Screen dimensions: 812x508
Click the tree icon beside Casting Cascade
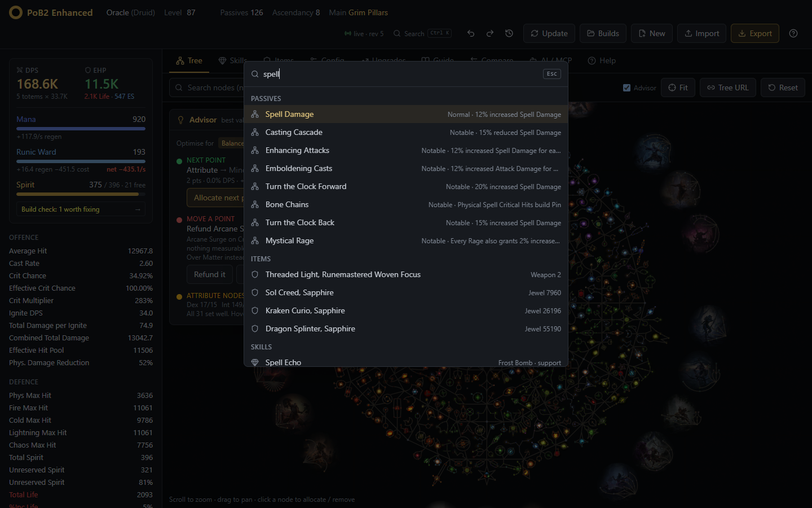(x=255, y=132)
